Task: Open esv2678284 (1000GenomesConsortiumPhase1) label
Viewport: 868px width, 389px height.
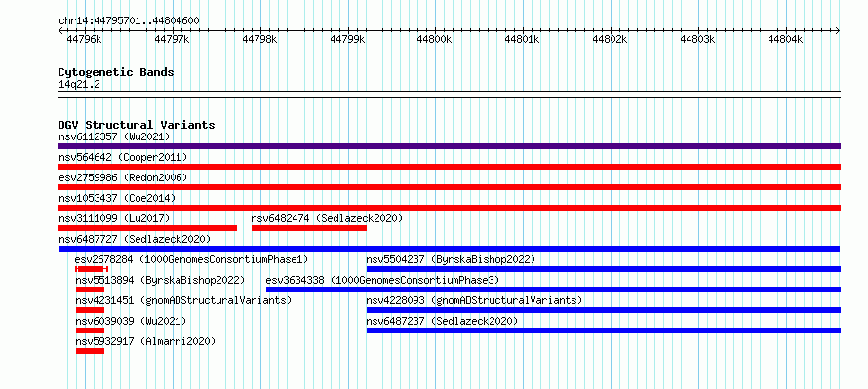Action: point(191,259)
